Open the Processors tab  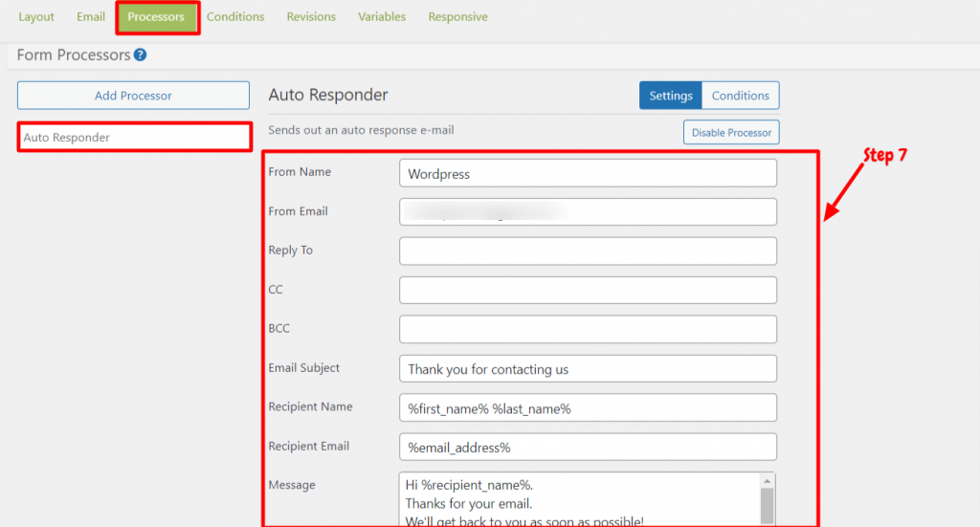156,17
